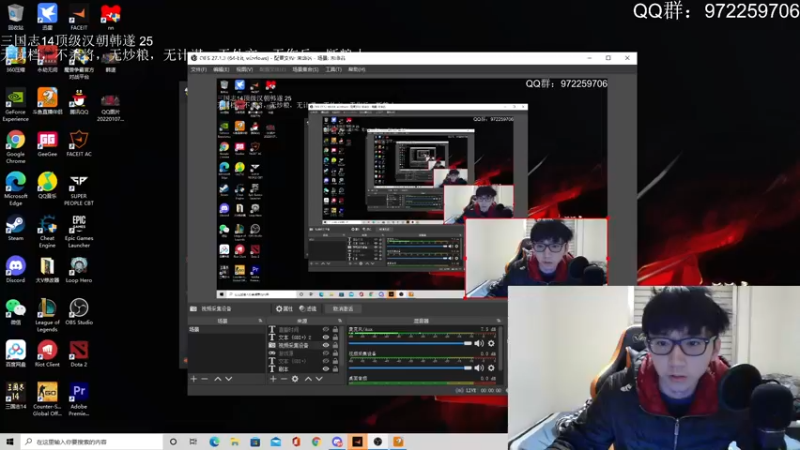Image resolution: width=800 pixels, height=450 pixels.
Task: Move selected source up in OBS
Action: [x=308, y=379]
